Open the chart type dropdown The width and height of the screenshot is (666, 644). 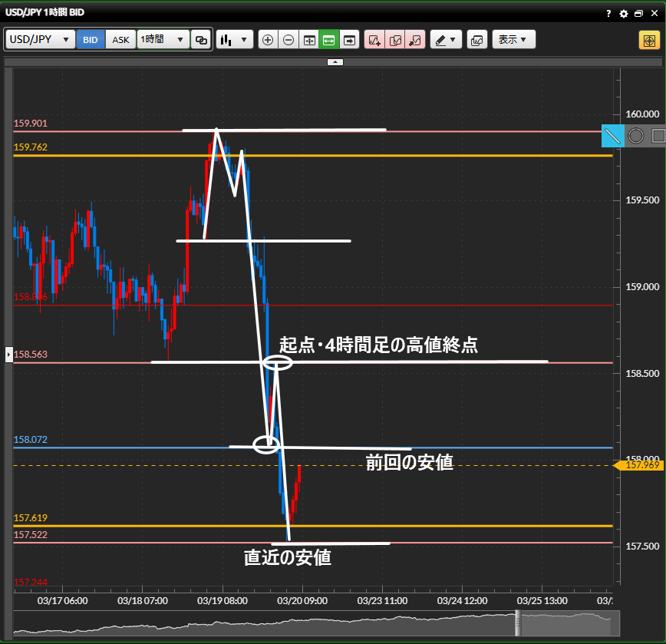pos(235,40)
